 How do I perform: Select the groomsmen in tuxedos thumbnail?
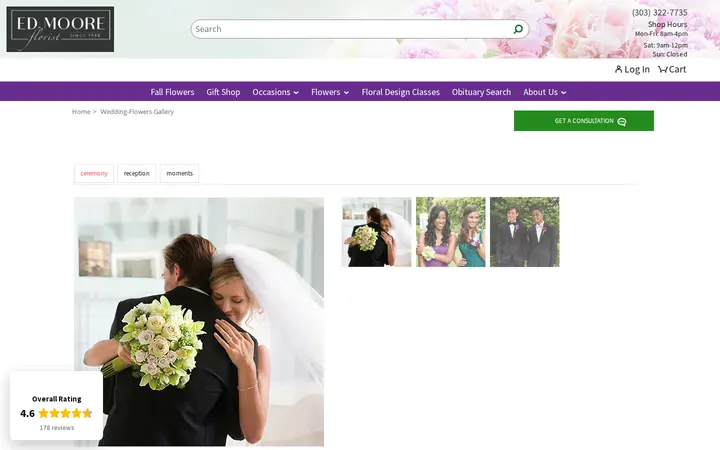point(524,232)
